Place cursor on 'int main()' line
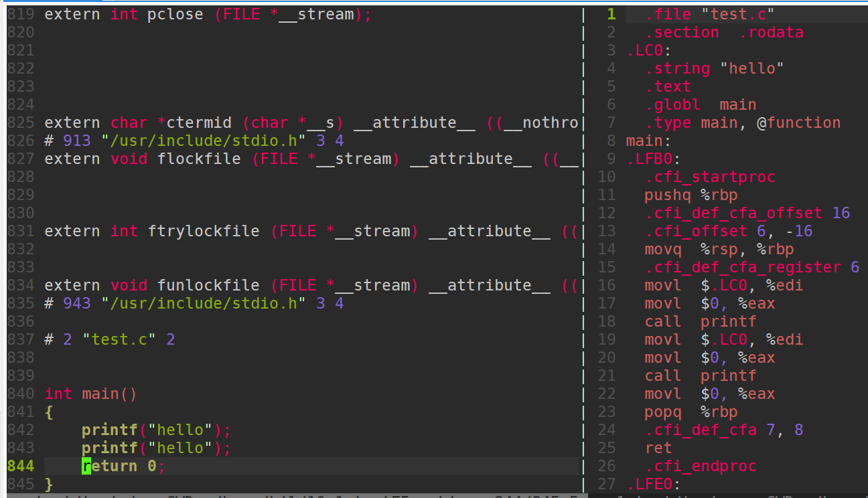868x498 pixels. [x=90, y=394]
